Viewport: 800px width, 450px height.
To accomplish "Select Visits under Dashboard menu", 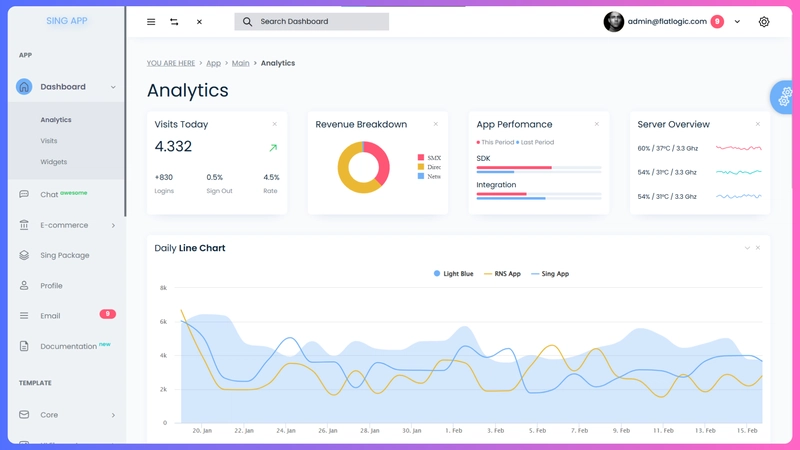I will (49, 141).
